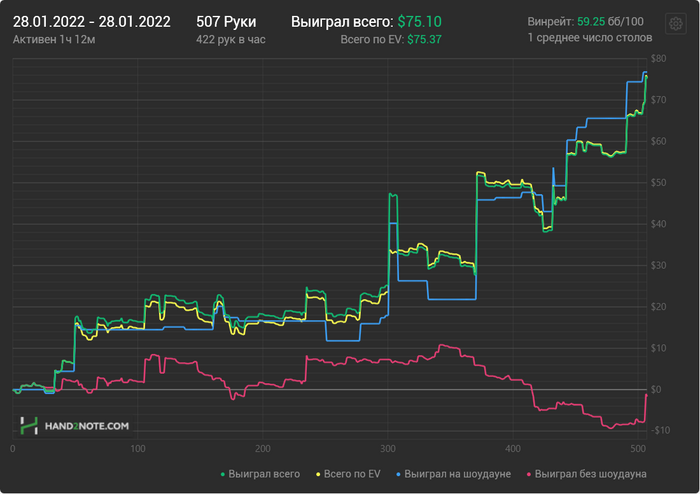Toggle the 'Выиграл на шоудауне' legend series
Screen dimensions: 700x494
453,474
